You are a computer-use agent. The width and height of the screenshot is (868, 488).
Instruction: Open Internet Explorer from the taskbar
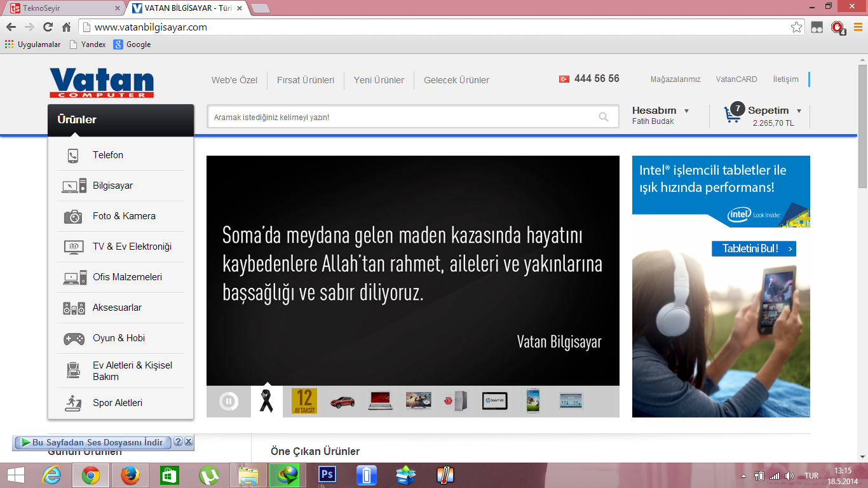point(51,475)
